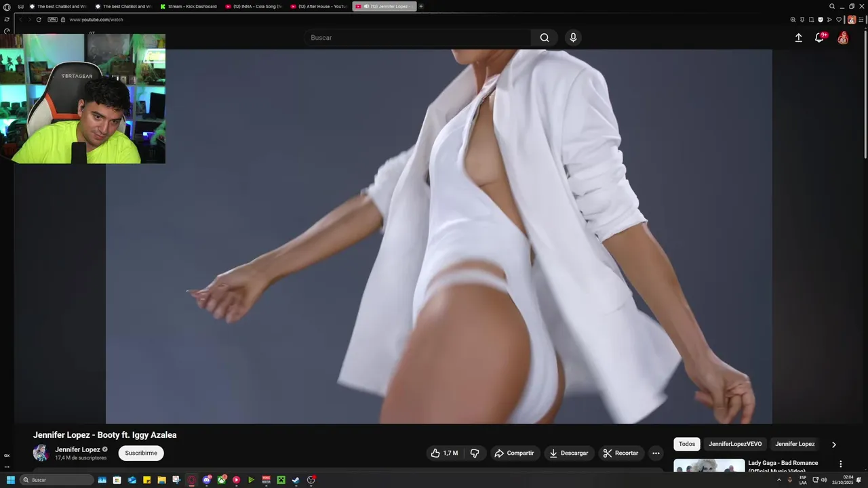Image resolution: width=868 pixels, height=488 pixels.
Task: Add page to bookmarks heart icon
Action: (839, 20)
